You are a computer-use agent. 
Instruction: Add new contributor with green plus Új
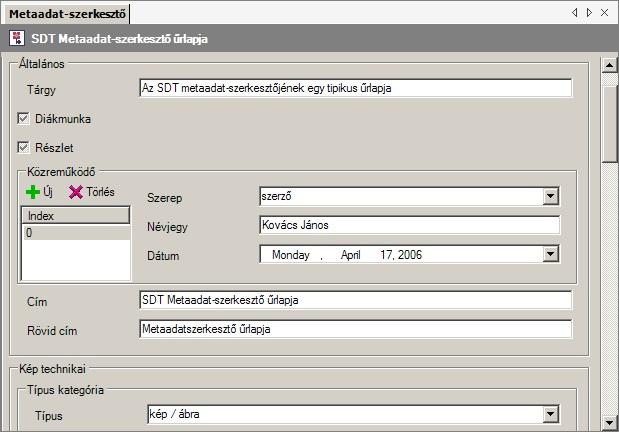[x=39, y=192]
